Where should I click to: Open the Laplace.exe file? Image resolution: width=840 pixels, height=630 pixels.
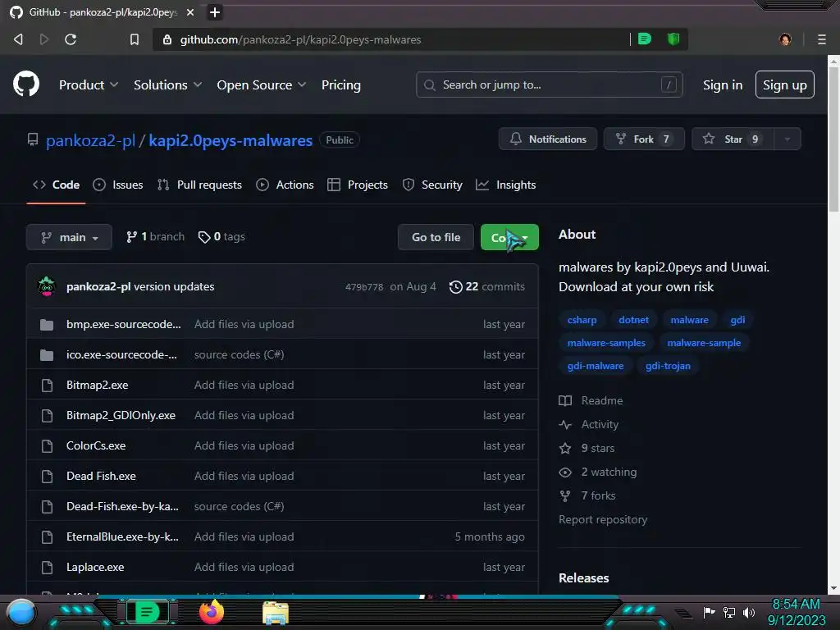coord(95,567)
